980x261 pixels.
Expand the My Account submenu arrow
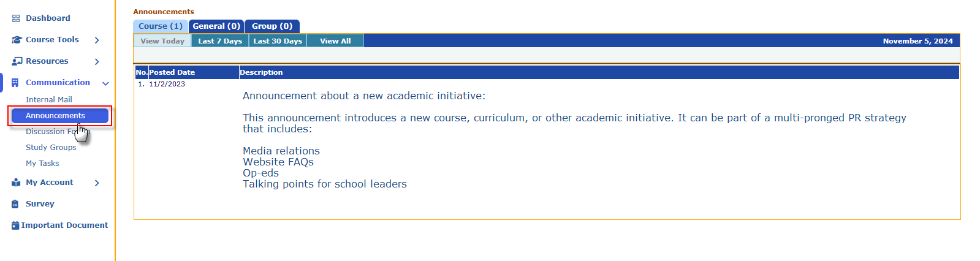(97, 183)
